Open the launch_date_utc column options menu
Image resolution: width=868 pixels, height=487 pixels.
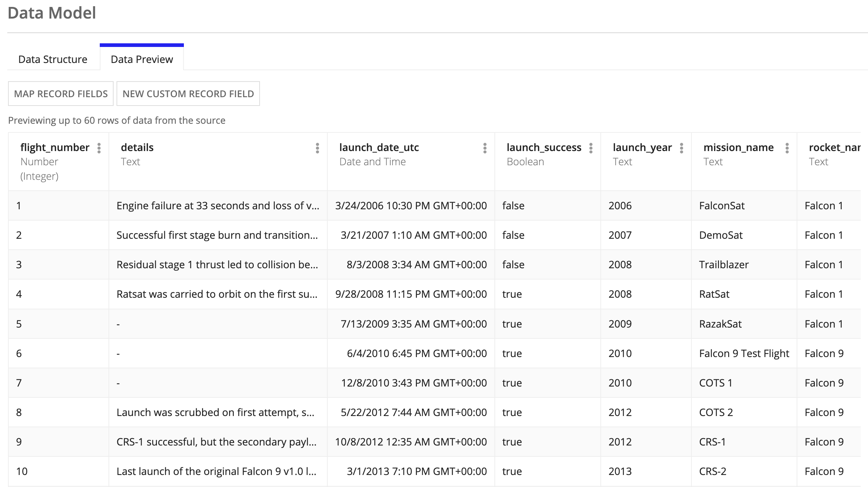click(485, 148)
